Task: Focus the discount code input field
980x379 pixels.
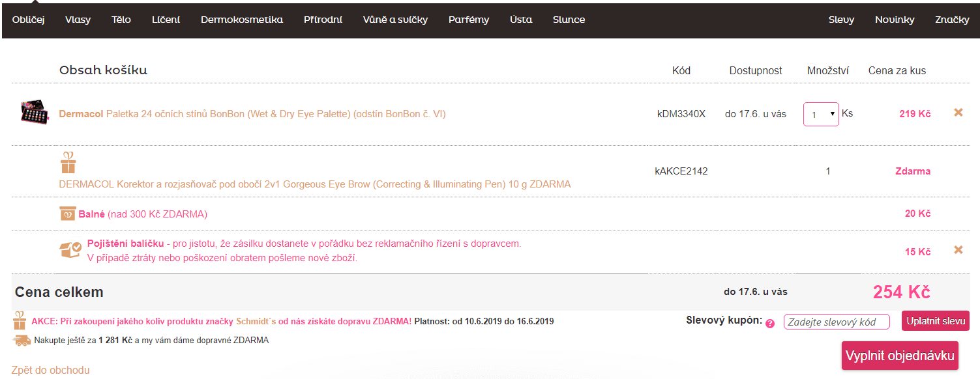Action: 837,322
